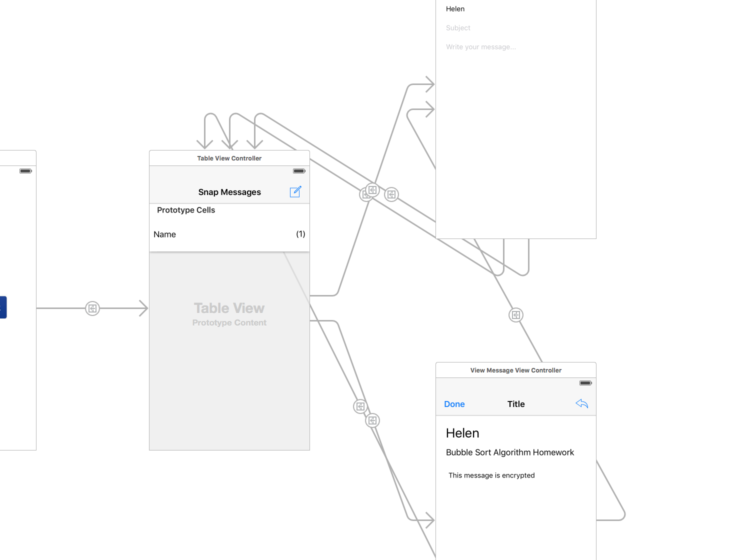This screenshot has height=560, width=745.
Task: Click the Snap Messages navigation title
Action: 229,192
